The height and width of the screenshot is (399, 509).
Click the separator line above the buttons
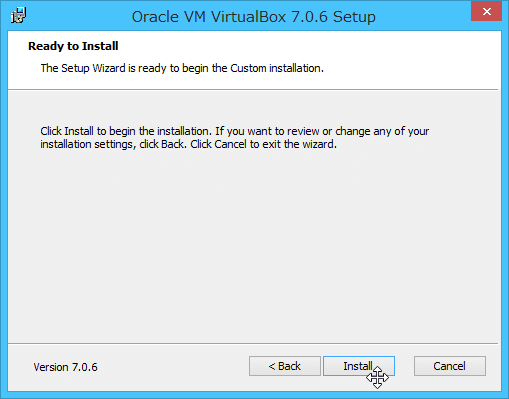[x=253, y=343]
